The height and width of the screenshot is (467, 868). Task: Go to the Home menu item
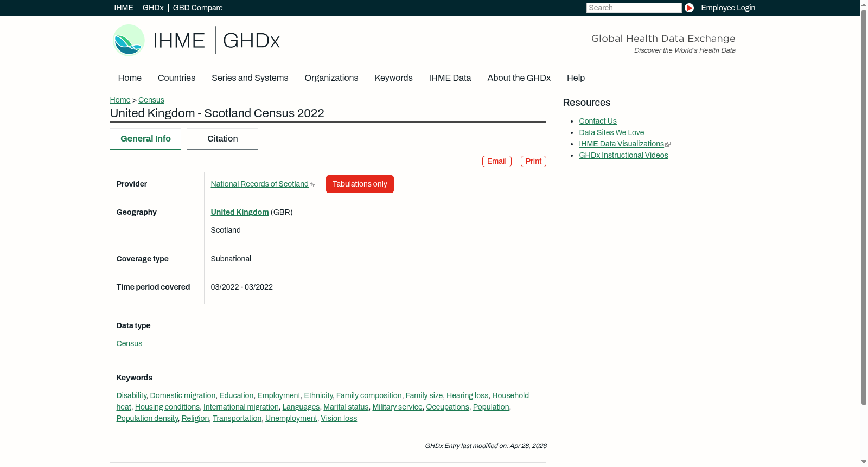tap(130, 78)
